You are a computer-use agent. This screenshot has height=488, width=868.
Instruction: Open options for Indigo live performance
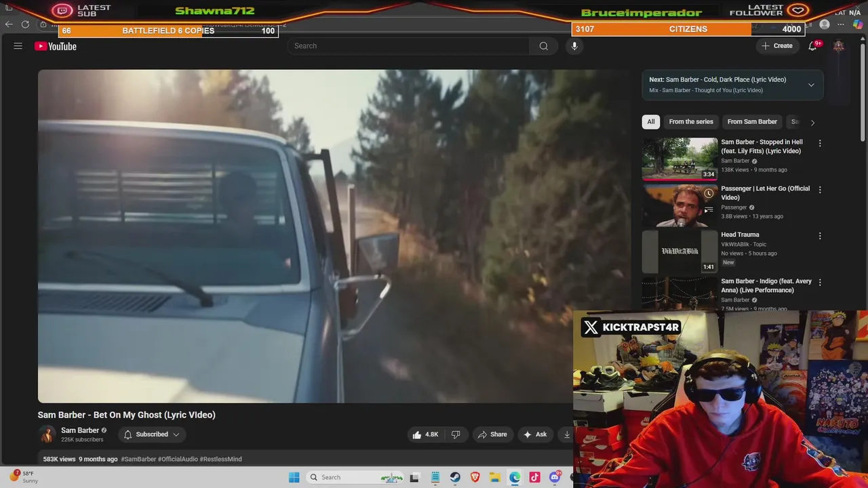point(820,282)
